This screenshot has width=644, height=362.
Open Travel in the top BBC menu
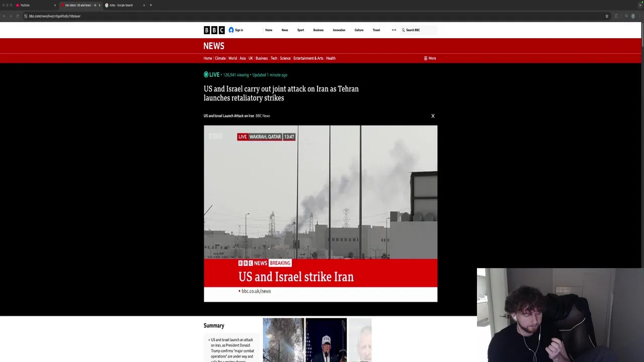[x=376, y=30]
